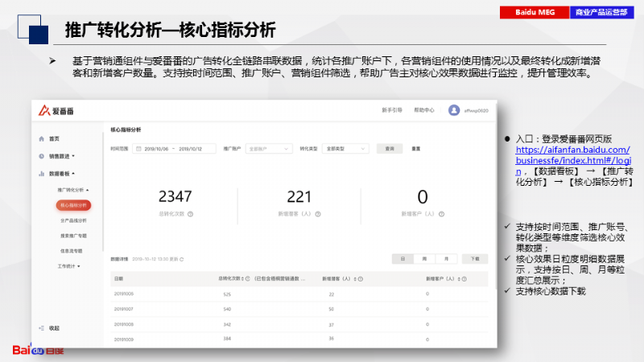Viewport: 644px width, 362px height.
Task: Click the 下载 download button
Action: pos(475,259)
